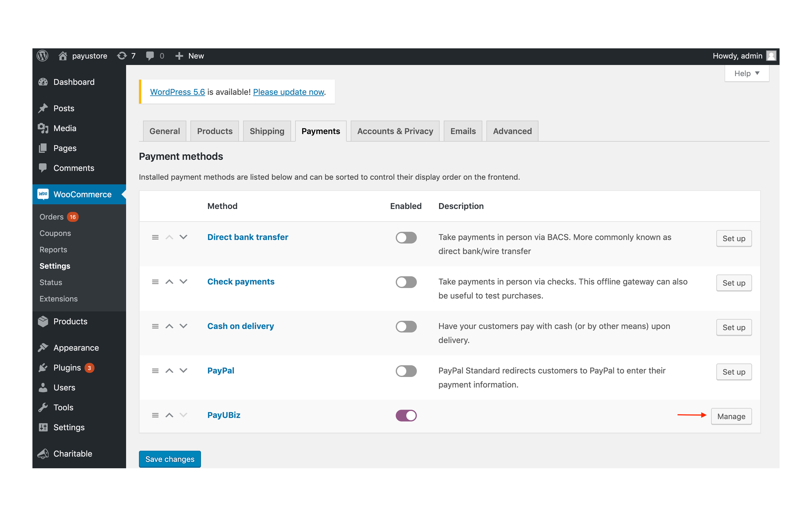Image resolution: width=812 pixels, height=509 pixels.
Task: Open Extensions in WooCommerce submenu
Action: coord(58,299)
